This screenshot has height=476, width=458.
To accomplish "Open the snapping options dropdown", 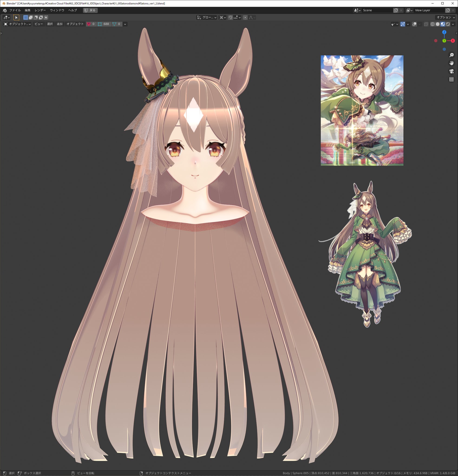I will 237,17.
